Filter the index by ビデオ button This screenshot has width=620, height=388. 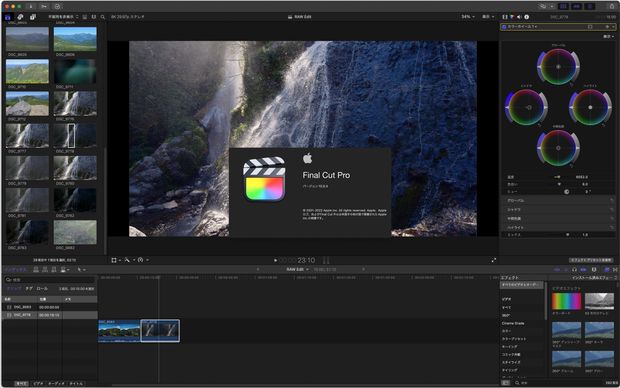(38, 384)
